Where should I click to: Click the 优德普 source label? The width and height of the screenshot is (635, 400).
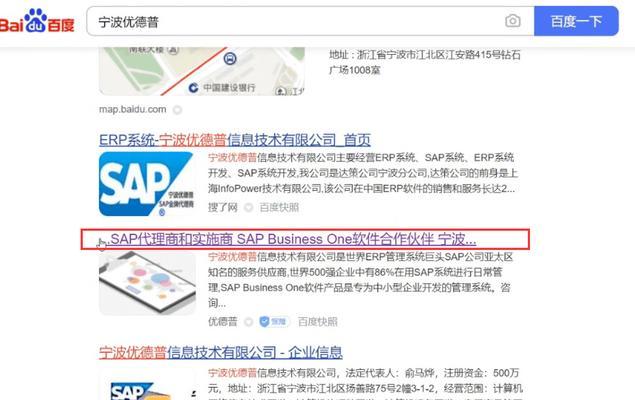pos(222,321)
